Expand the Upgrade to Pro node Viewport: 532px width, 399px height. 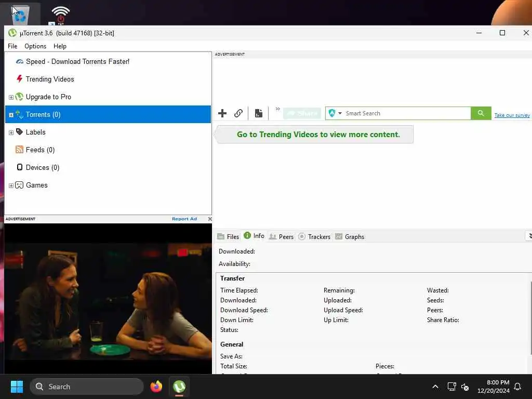(11, 97)
